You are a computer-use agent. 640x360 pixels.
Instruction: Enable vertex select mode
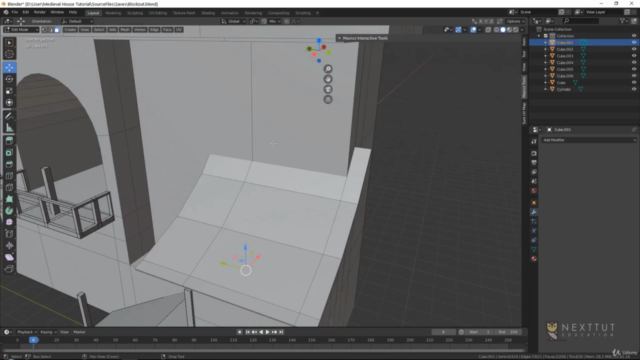point(44,30)
